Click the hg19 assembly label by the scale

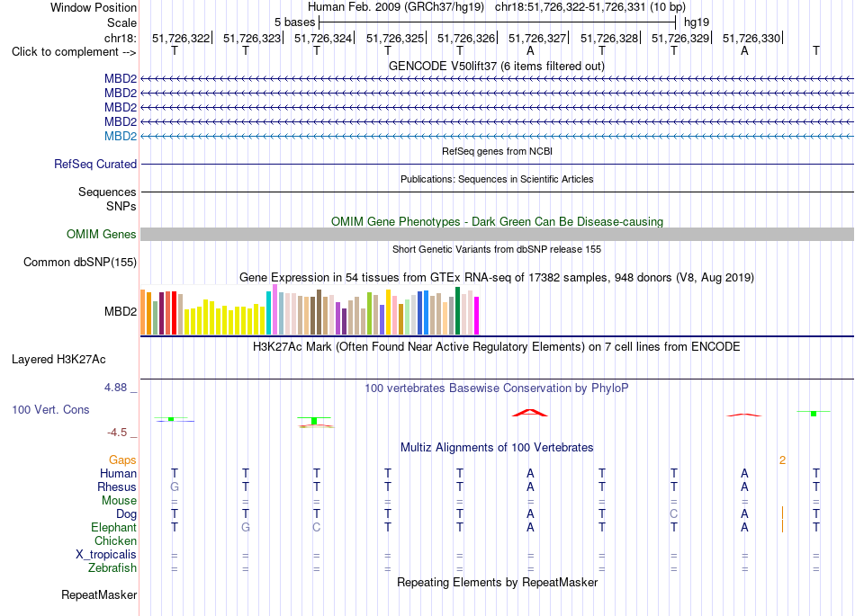tap(697, 22)
